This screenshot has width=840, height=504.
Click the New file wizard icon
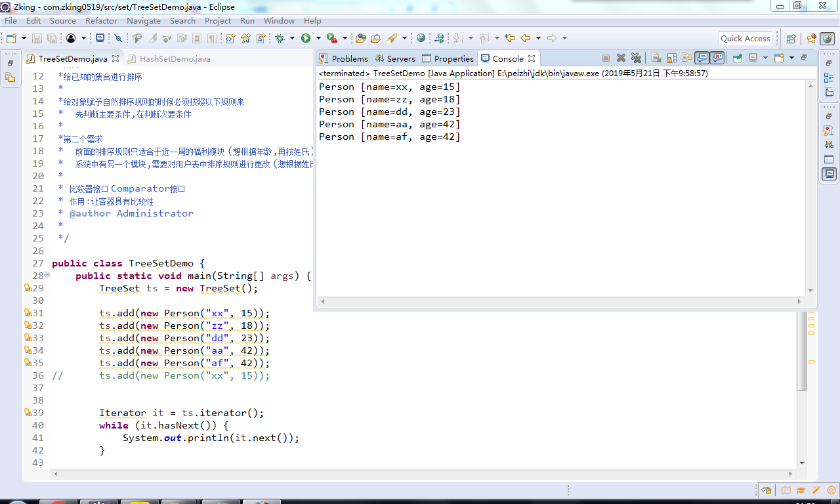click(x=11, y=38)
